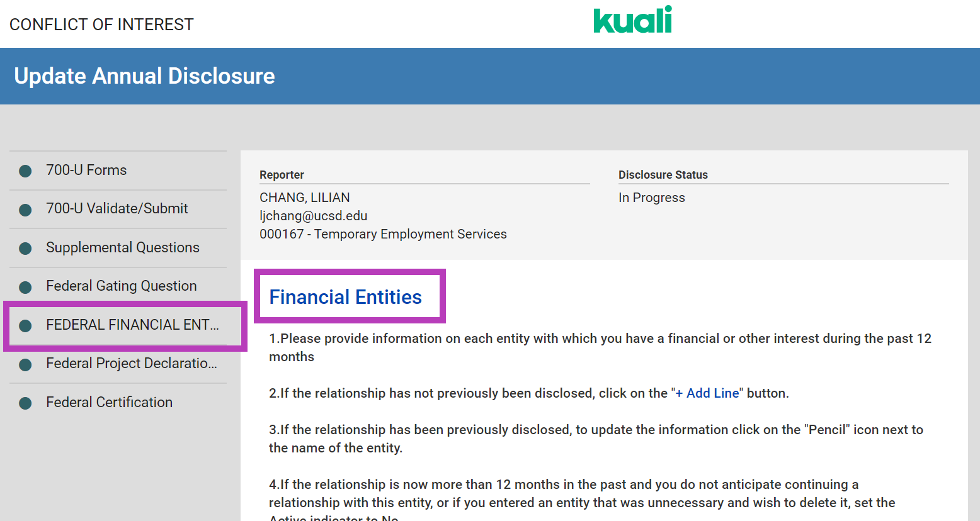Click the status indicator beside 700-U Validate/Submit

click(25, 208)
